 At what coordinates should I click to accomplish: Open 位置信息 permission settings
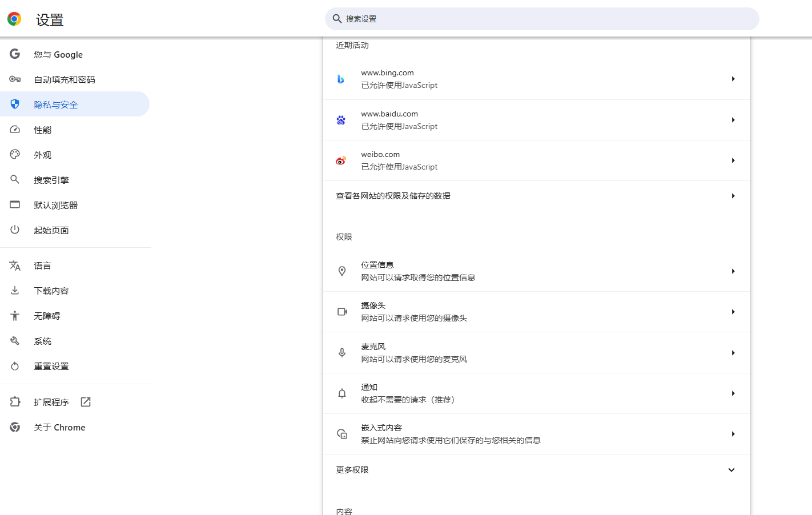[x=537, y=271]
